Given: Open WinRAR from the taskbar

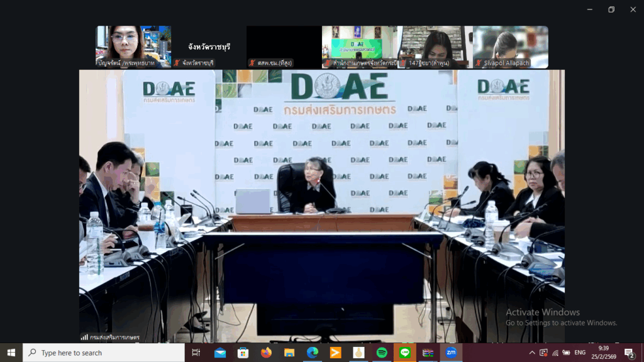Looking at the screenshot, I should pyautogui.click(x=428, y=353).
